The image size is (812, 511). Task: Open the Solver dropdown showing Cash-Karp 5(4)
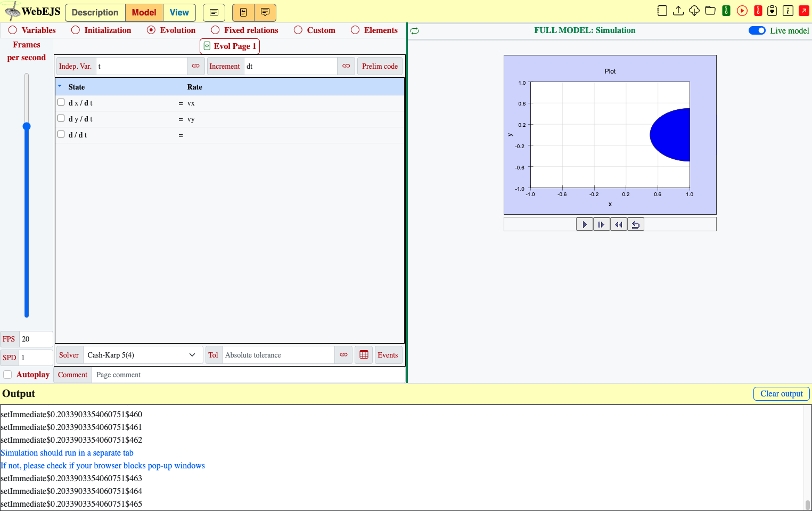point(143,355)
